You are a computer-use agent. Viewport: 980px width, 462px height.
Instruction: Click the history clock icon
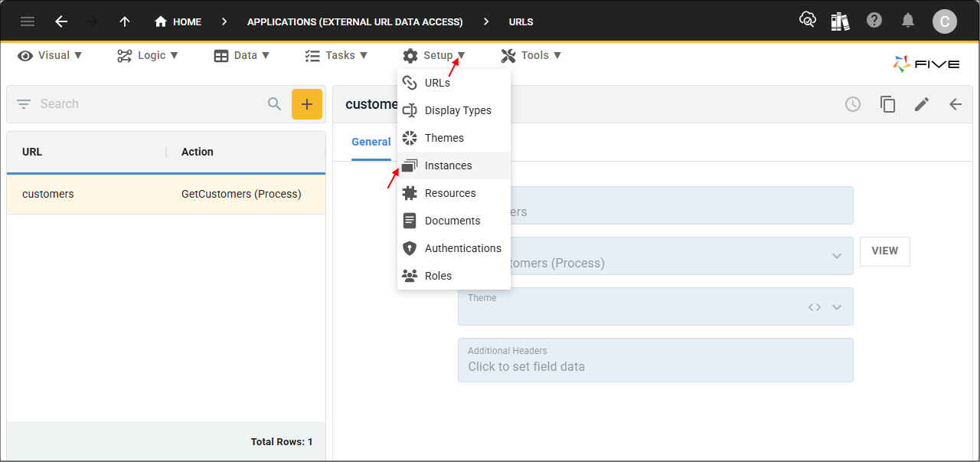(853, 104)
